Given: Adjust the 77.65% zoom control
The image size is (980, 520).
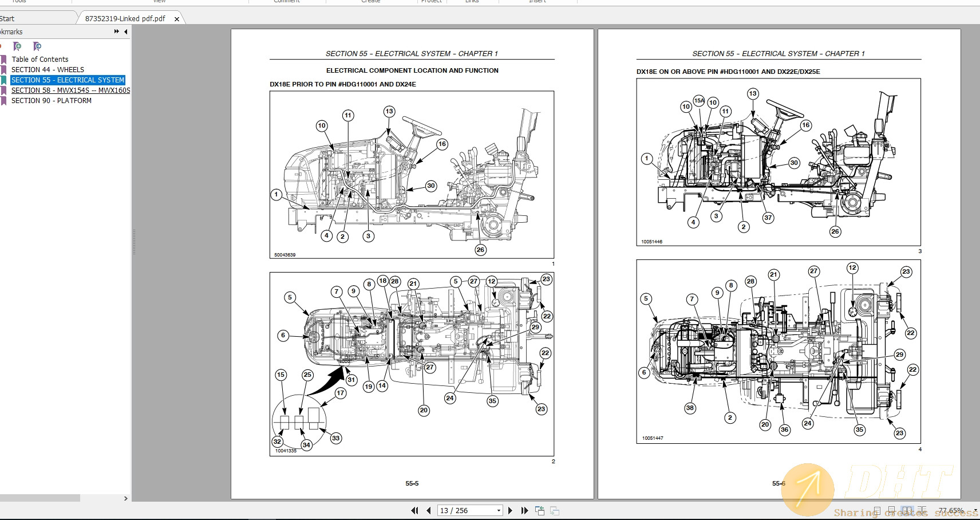Looking at the screenshot, I should point(951,510).
